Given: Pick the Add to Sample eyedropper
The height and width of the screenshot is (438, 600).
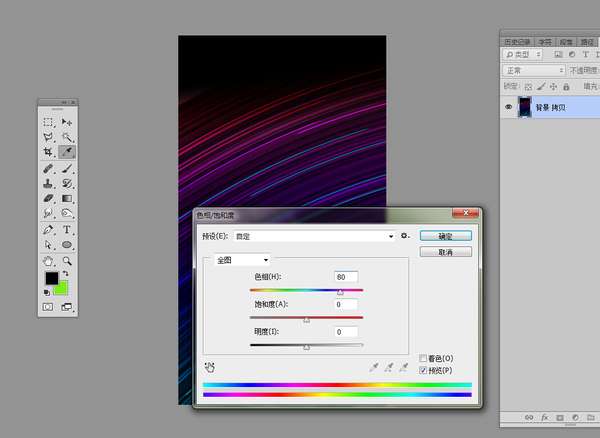Looking at the screenshot, I should click(389, 367).
